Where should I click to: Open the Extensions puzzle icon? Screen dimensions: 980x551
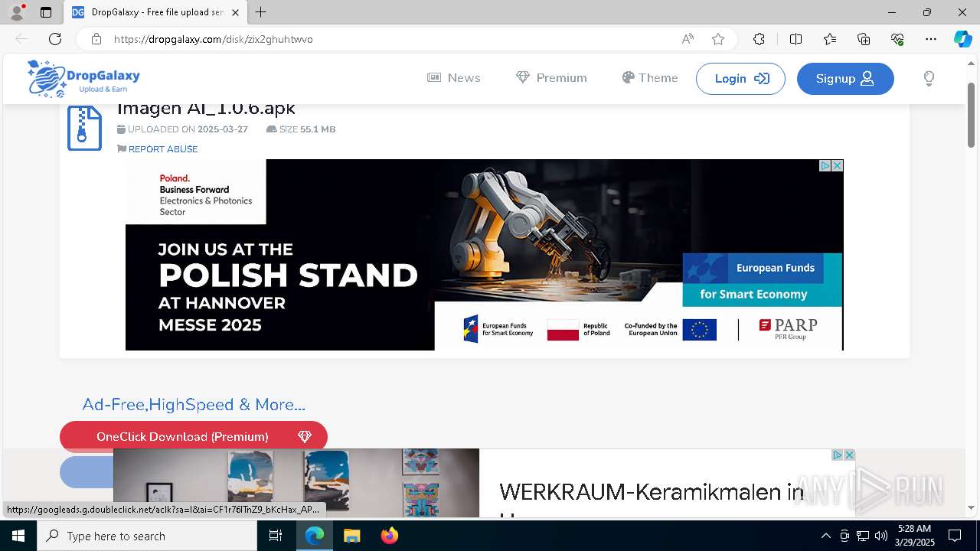click(759, 39)
